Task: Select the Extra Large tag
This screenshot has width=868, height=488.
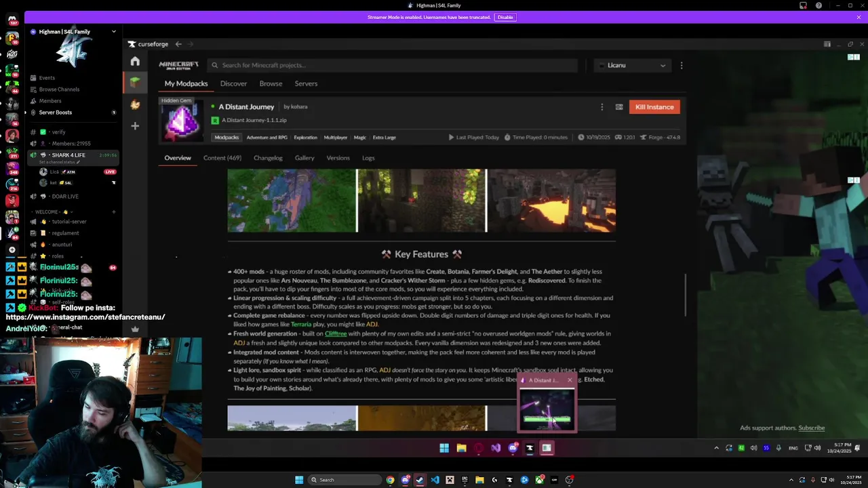Action: (x=384, y=138)
